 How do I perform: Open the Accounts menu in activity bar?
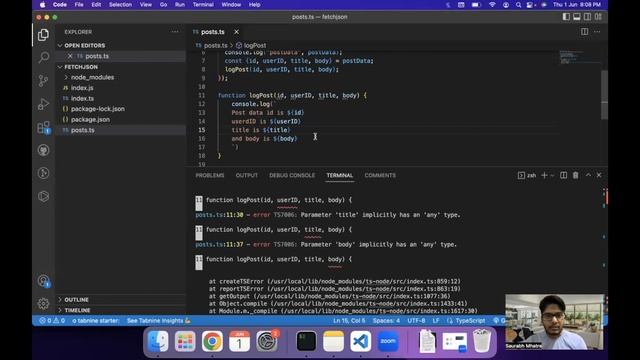[x=43, y=281]
